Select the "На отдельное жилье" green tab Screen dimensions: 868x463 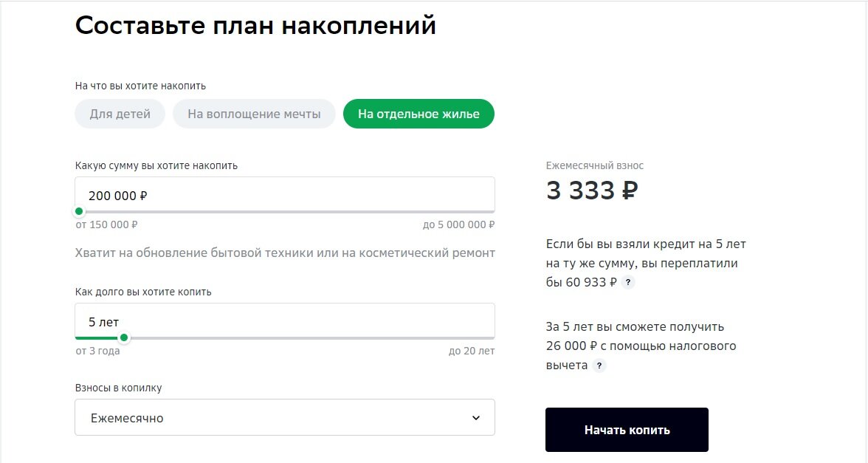pos(418,114)
